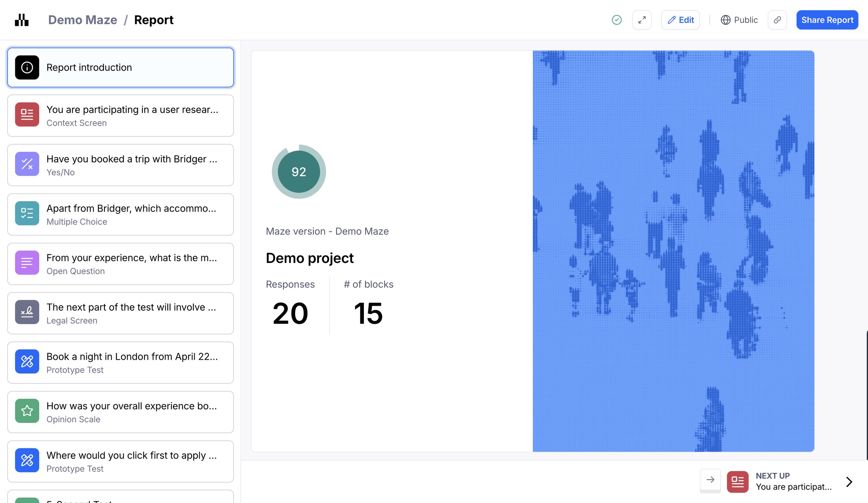Image resolution: width=868 pixels, height=503 pixels.
Task: Click the blue crowd cover image
Action: tap(673, 251)
